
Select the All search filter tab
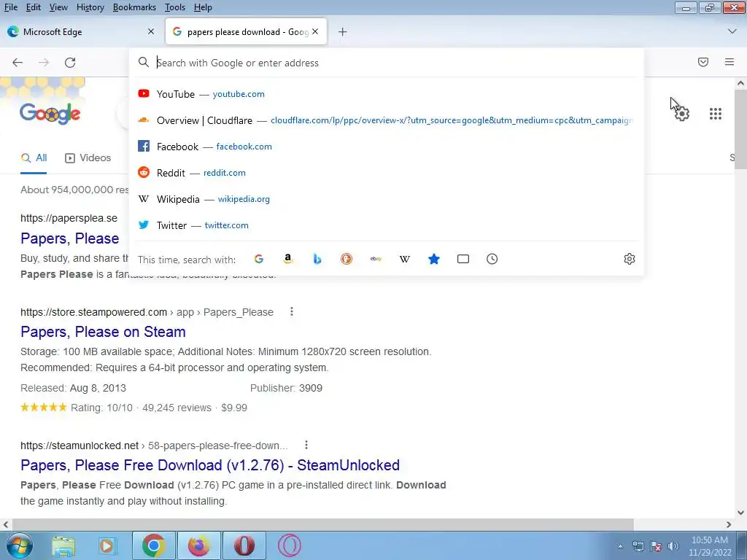(34, 157)
